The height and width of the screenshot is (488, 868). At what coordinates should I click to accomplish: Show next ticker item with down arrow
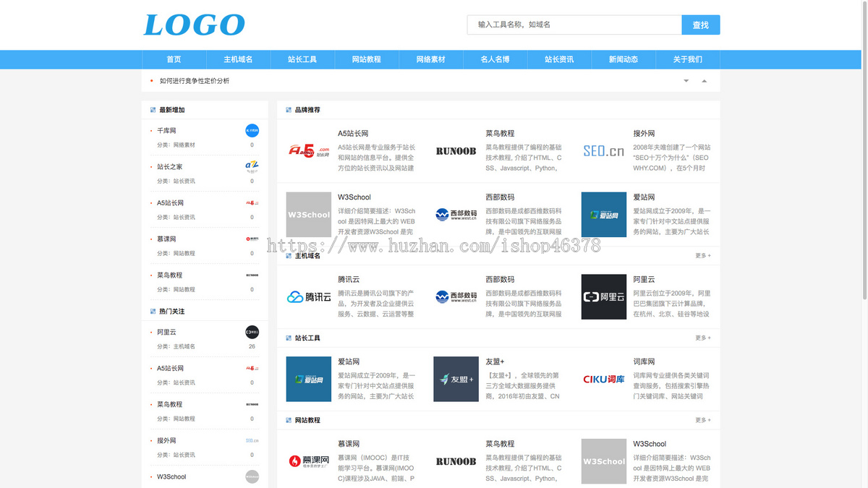click(x=686, y=81)
